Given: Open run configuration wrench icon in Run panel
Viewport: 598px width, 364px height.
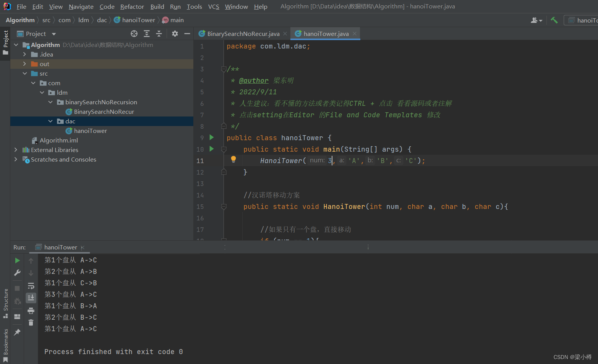Looking at the screenshot, I should 17,273.
